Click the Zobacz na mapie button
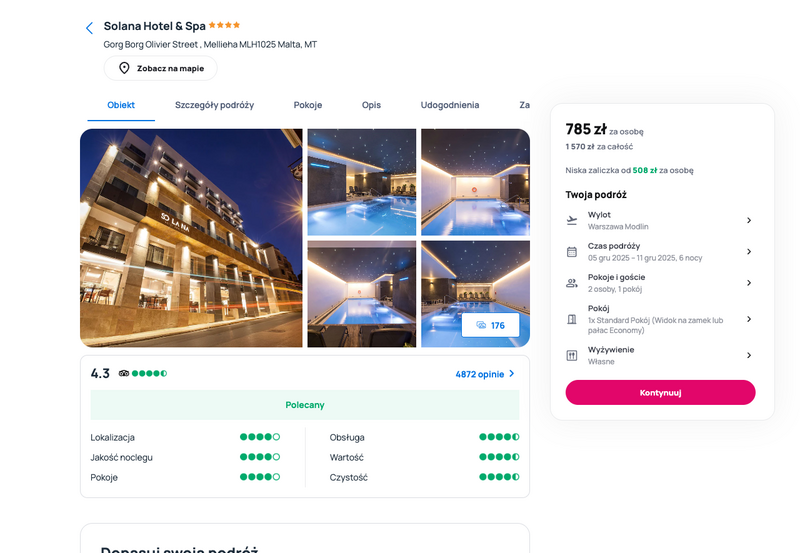This screenshot has width=800, height=553. tap(161, 68)
